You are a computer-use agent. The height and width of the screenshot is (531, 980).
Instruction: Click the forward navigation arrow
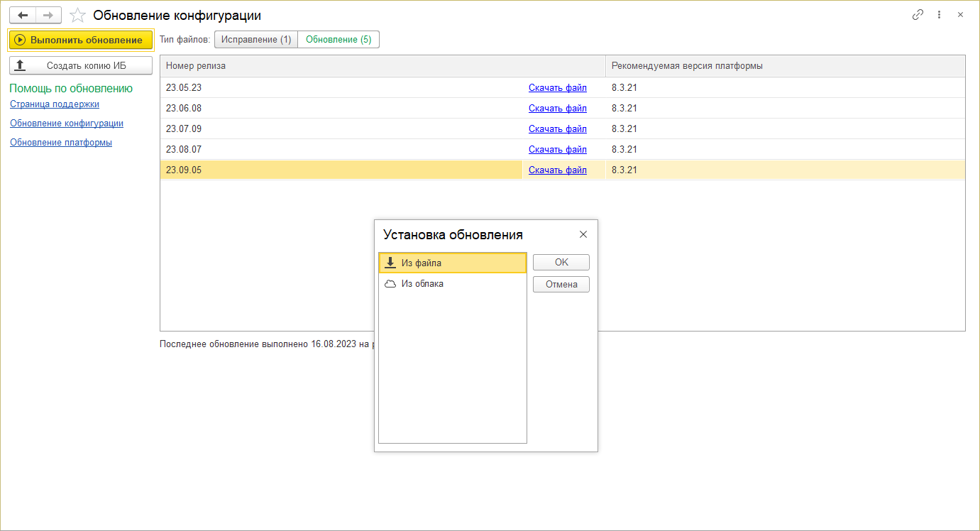(x=48, y=15)
